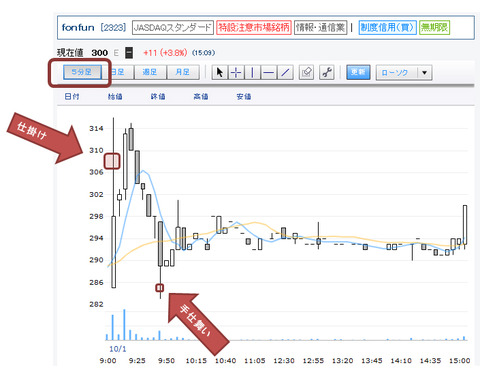Click the 314 price axis label
Viewport: 480px width, 374px height.
(96, 128)
